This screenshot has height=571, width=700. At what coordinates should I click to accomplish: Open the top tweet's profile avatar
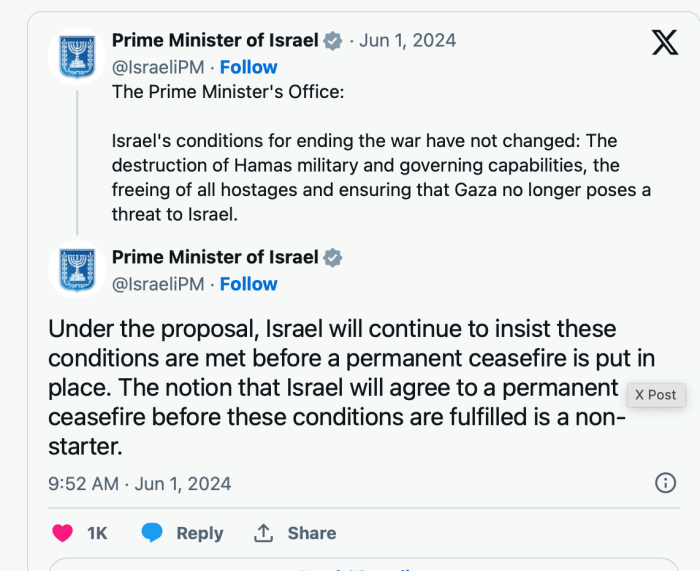coord(78,54)
